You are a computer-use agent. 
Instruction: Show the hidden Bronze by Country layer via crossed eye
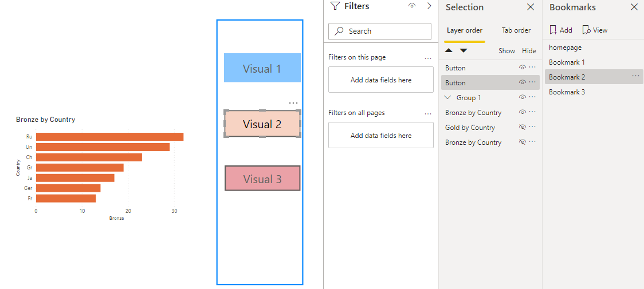coord(523,141)
